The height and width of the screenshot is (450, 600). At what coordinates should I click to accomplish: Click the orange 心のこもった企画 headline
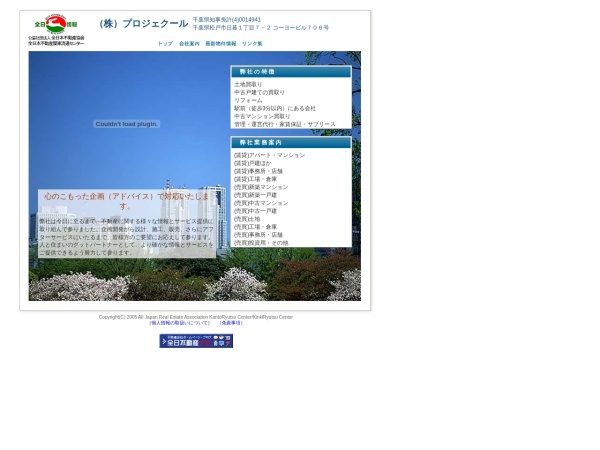(x=126, y=201)
